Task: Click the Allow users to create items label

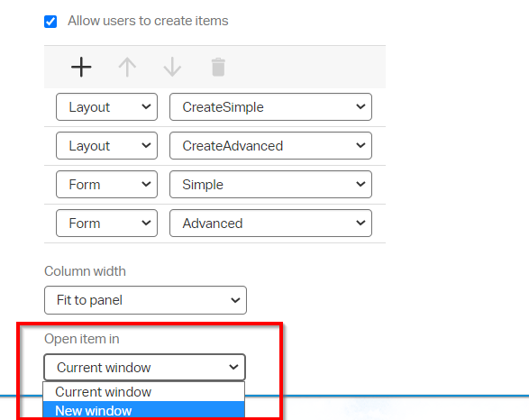Action: pos(148,21)
